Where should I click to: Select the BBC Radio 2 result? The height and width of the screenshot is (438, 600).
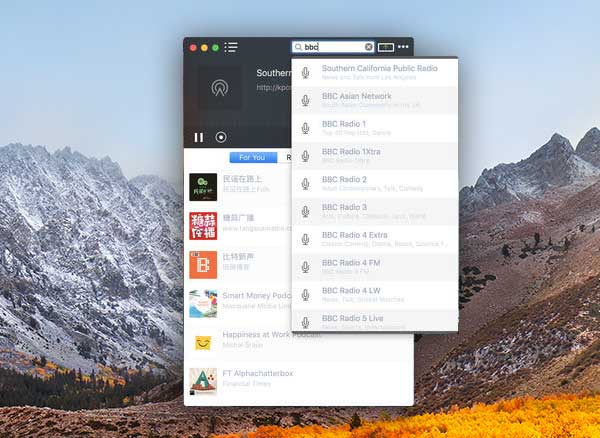coord(375,183)
